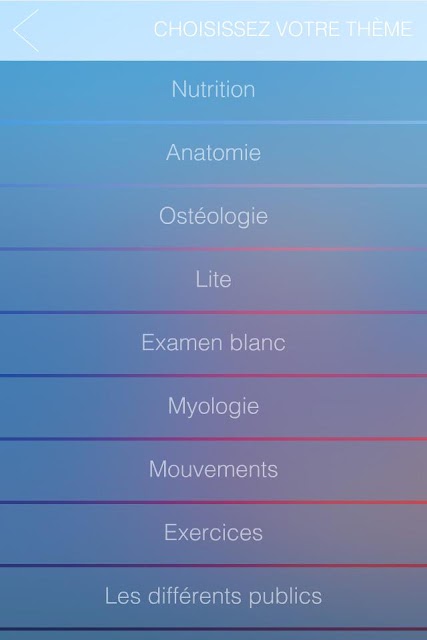Open Les différents publics theme
Image resolution: width=427 pixels, height=640 pixels.
pos(214,597)
